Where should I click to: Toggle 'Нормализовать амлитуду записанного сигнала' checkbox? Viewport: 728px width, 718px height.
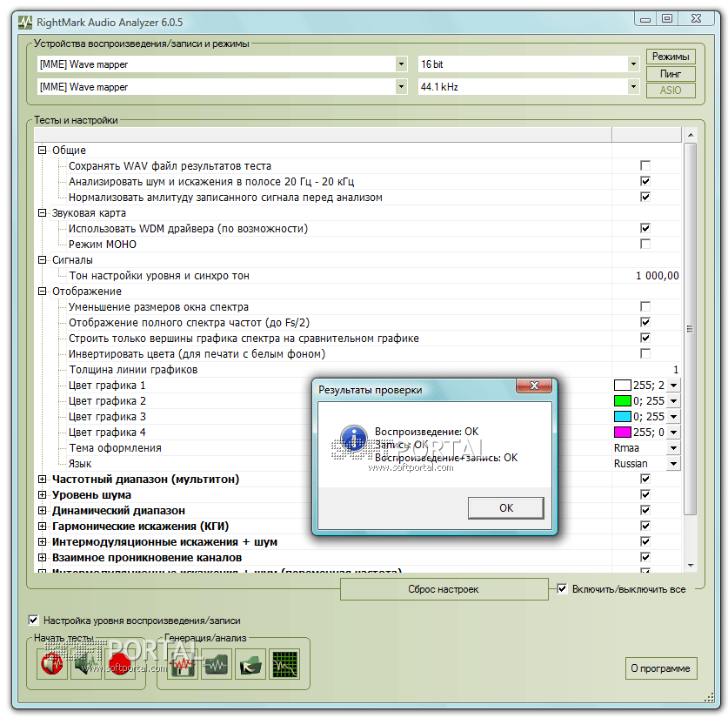[645, 197]
